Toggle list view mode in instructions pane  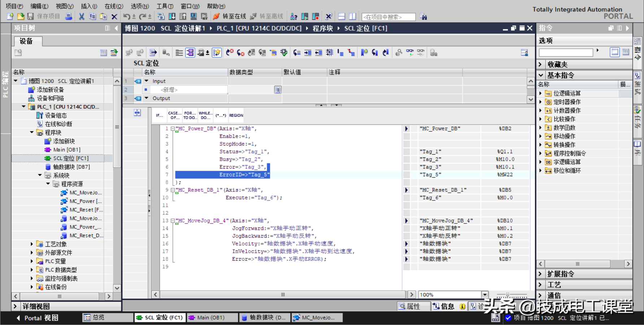point(626,52)
